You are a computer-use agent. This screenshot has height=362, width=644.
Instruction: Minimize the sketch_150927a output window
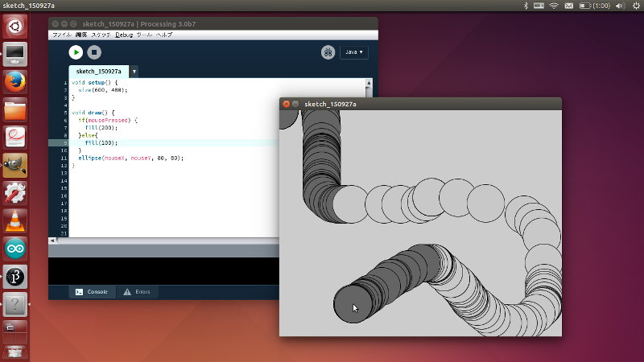pos(295,104)
